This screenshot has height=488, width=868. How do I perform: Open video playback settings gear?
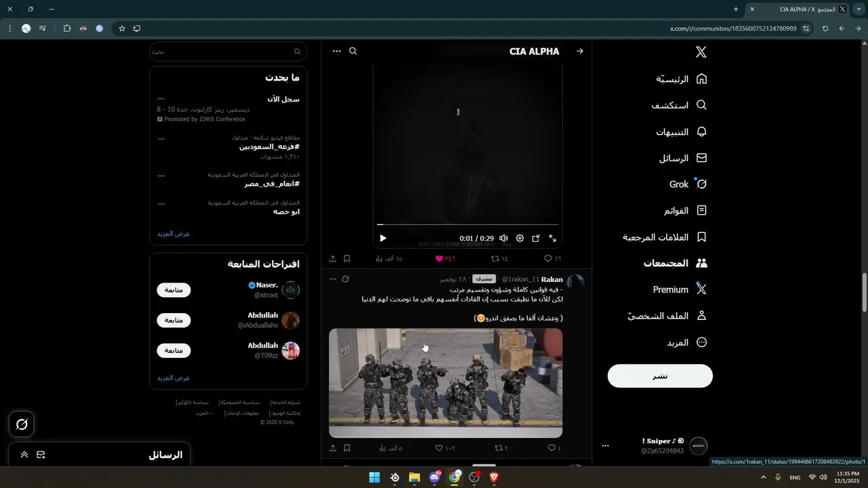tap(520, 239)
